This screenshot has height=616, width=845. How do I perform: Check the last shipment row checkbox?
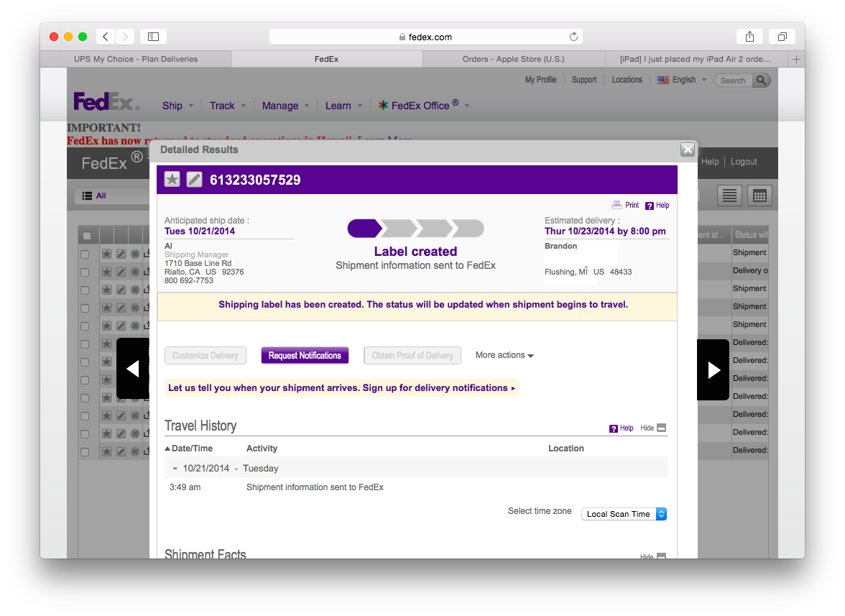point(85,452)
